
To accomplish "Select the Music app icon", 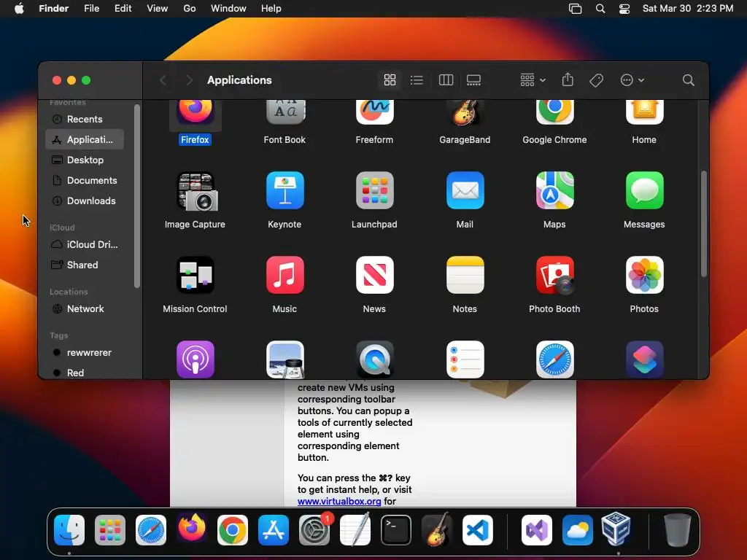I will tap(285, 275).
